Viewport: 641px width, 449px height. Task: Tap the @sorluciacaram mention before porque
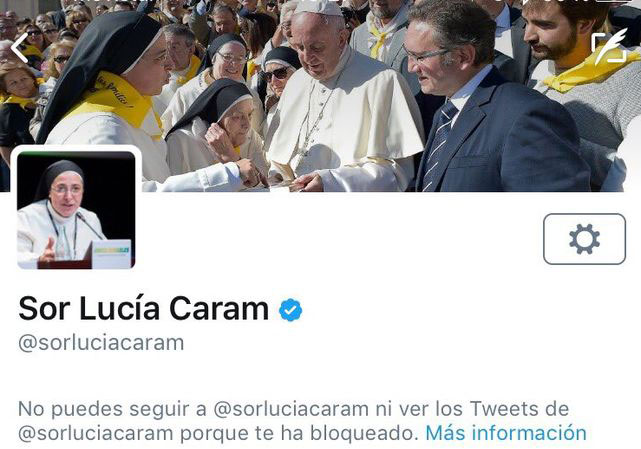(96, 433)
